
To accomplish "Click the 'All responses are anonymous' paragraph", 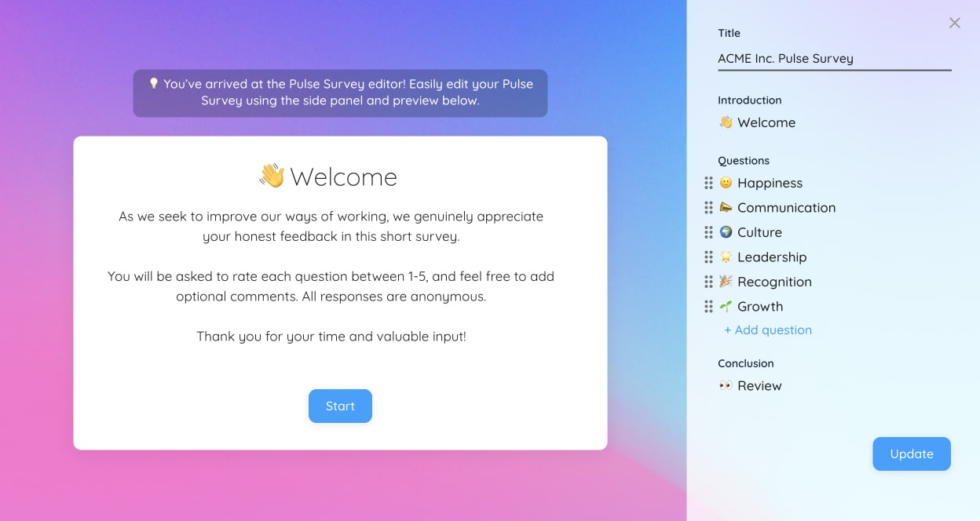I will 331,286.
